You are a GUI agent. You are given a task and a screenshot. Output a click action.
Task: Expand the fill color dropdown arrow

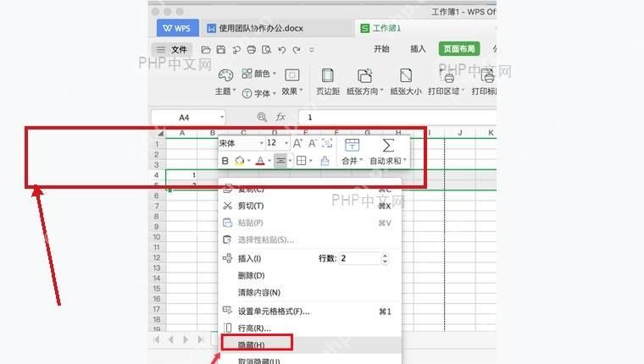(x=249, y=161)
